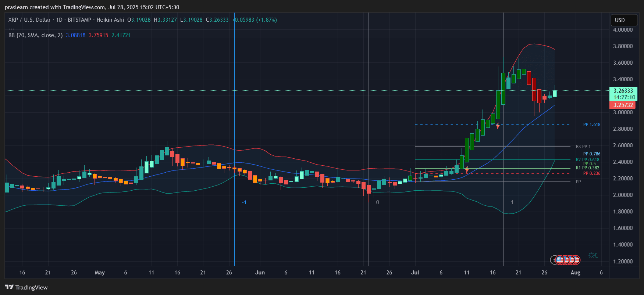The image size is (644, 295).
Task: Open the rightmost US flag economic event
Action: pyautogui.click(x=576, y=260)
